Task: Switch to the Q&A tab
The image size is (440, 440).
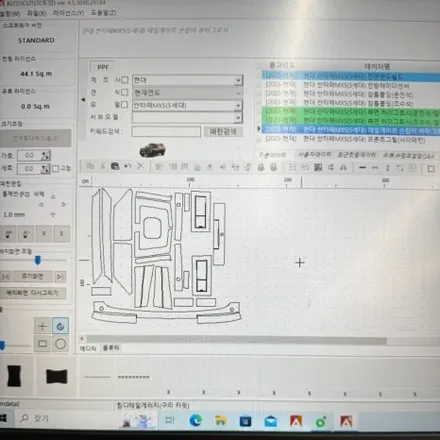Action: (x=408, y=156)
